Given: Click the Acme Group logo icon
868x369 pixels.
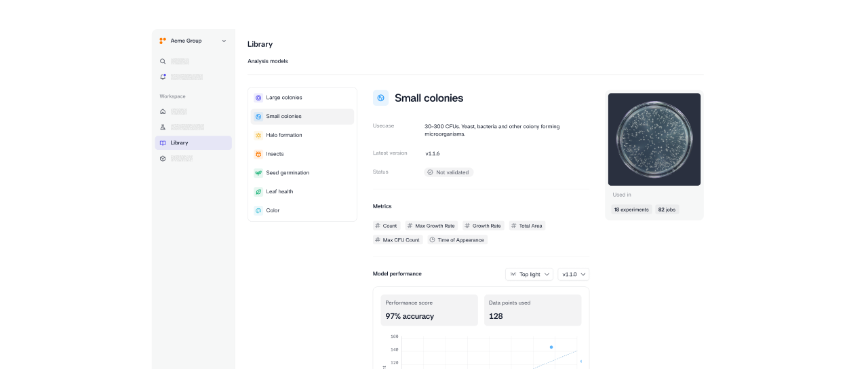Looking at the screenshot, I should [x=163, y=41].
